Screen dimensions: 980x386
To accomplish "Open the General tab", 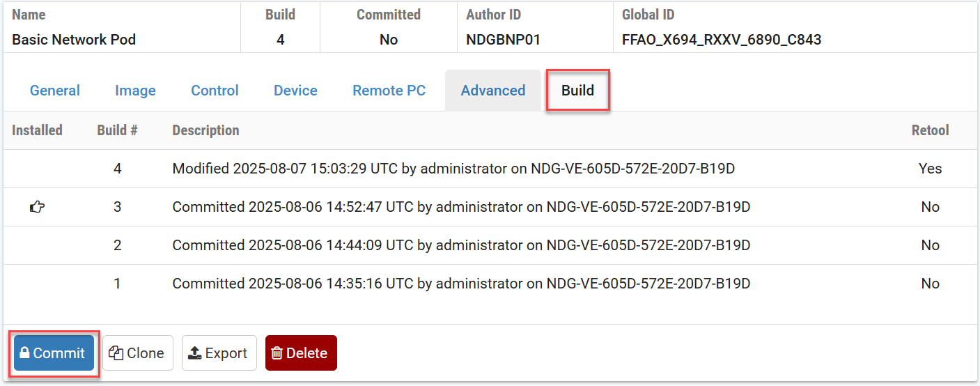I will pyautogui.click(x=55, y=91).
